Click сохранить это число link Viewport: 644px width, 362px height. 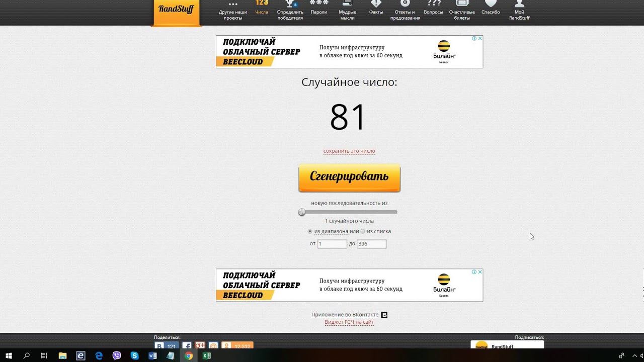[349, 151]
